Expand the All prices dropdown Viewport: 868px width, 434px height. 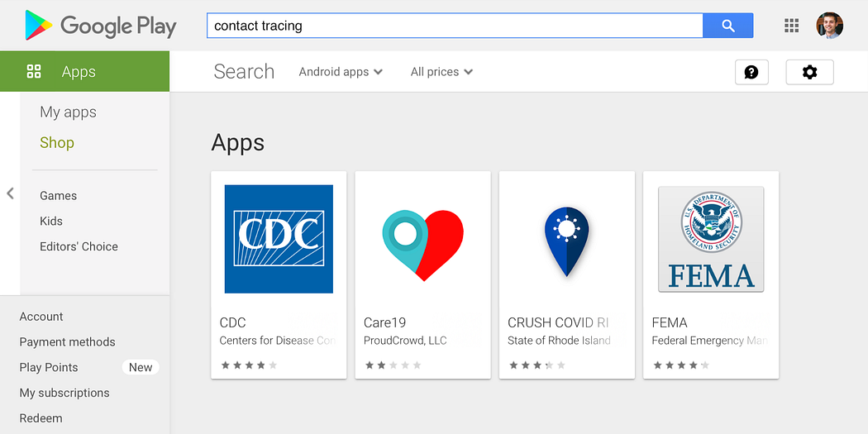tap(441, 72)
